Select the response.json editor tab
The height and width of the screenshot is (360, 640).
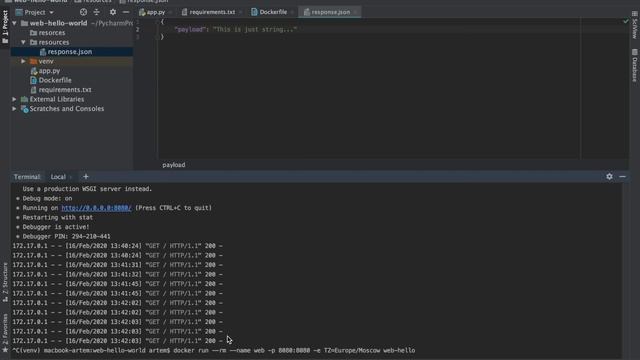pos(330,12)
